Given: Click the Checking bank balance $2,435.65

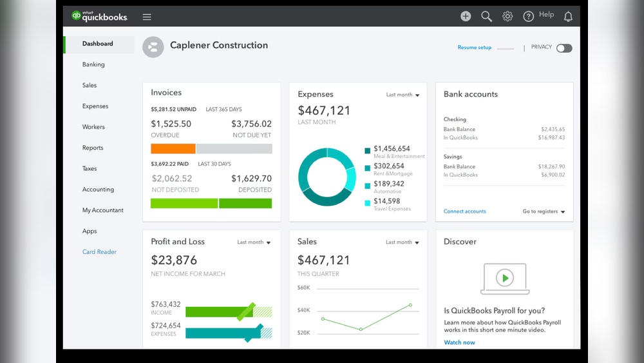Looking at the screenshot, I should pos(553,129).
